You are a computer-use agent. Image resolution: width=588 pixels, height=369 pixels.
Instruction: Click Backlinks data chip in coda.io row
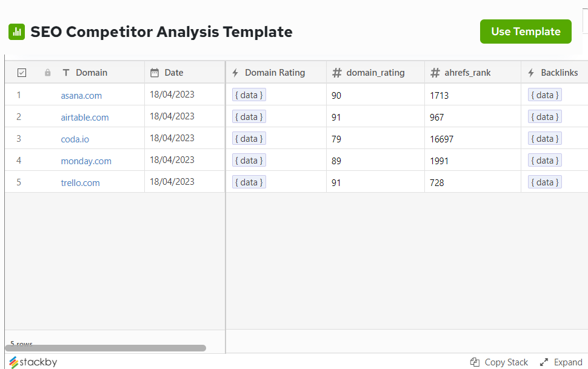pyautogui.click(x=545, y=138)
